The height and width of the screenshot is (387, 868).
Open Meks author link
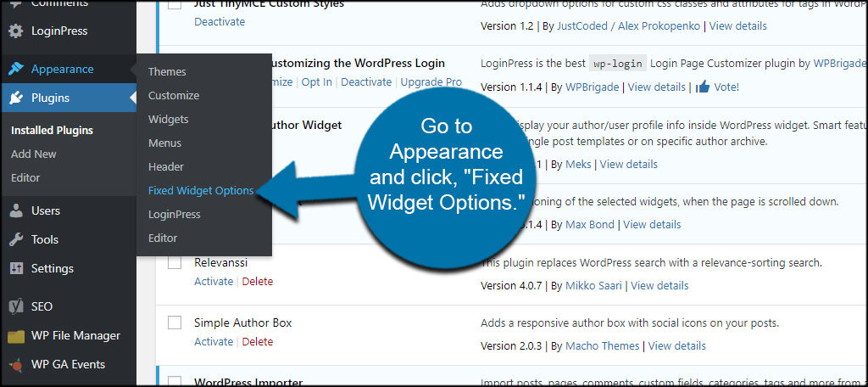tap(578, 164)
